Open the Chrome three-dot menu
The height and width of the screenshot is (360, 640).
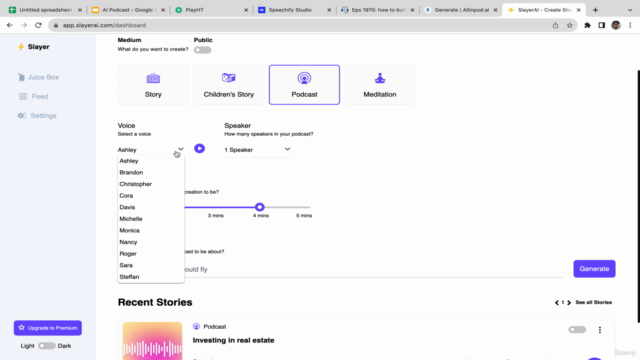click(630, 25)
